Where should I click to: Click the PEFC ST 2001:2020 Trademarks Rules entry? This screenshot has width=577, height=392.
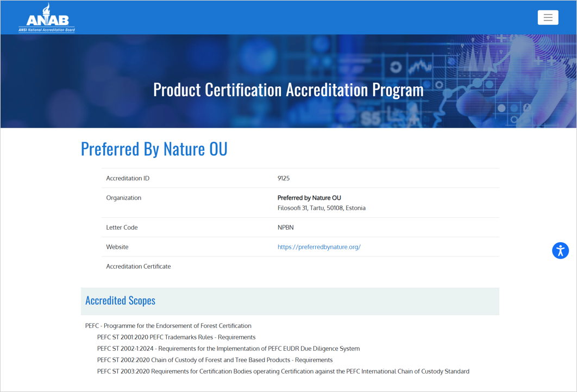pos(176,337)
